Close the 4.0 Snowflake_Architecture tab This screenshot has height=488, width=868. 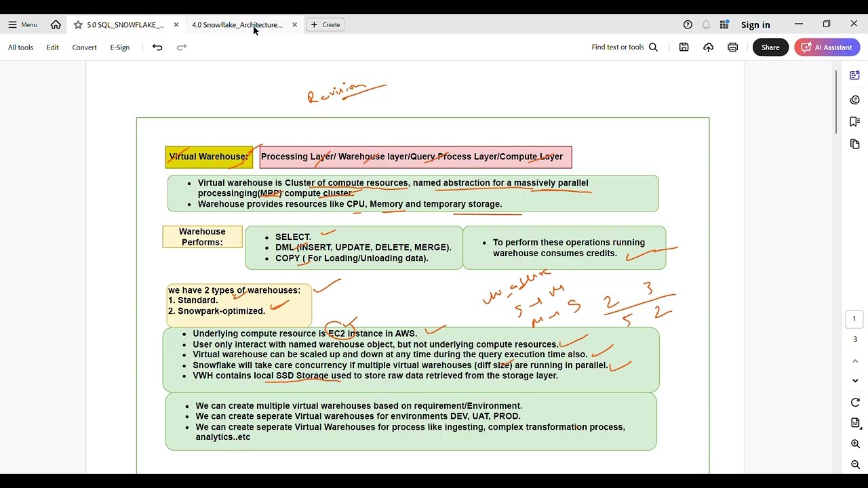294,24
